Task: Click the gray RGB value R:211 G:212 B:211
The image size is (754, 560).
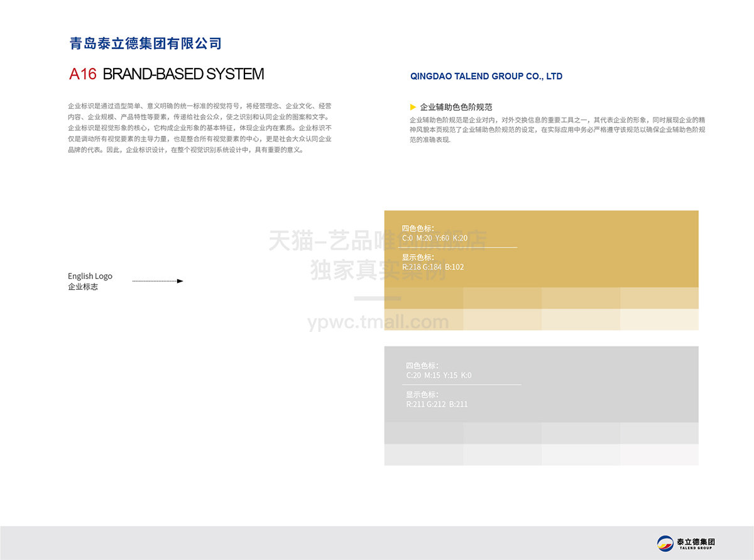Action: click(x=437, y=404)
